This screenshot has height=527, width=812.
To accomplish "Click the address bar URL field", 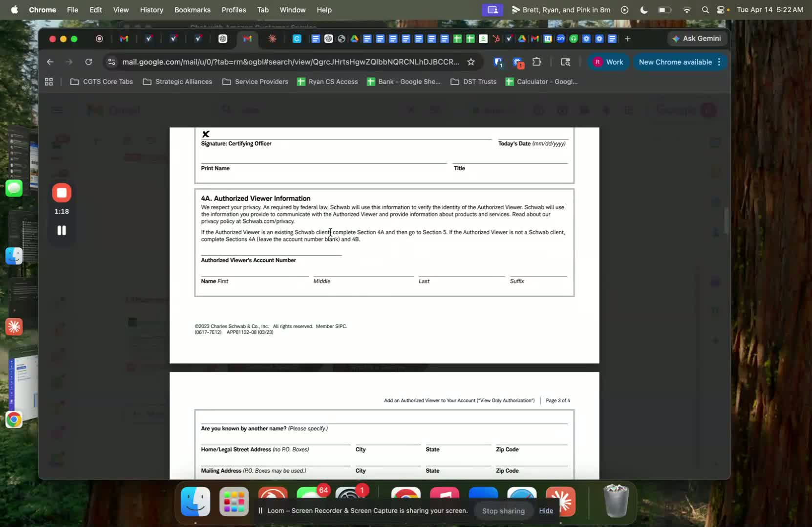I will coord(291,62).
